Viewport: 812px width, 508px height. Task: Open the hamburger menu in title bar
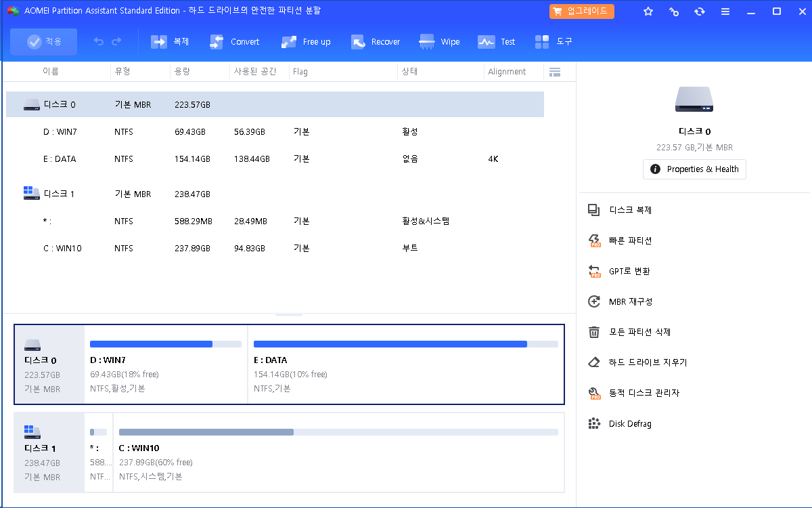[725, 12]
